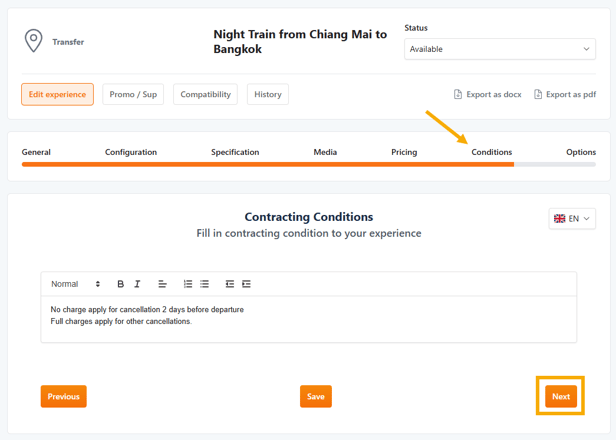Open the Compatibility tab

205,95
